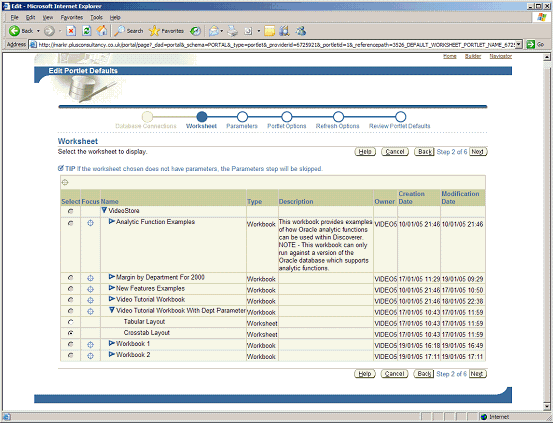Focus on New Features Examples workbook
The image size is (553, 423).
point(90,289)
